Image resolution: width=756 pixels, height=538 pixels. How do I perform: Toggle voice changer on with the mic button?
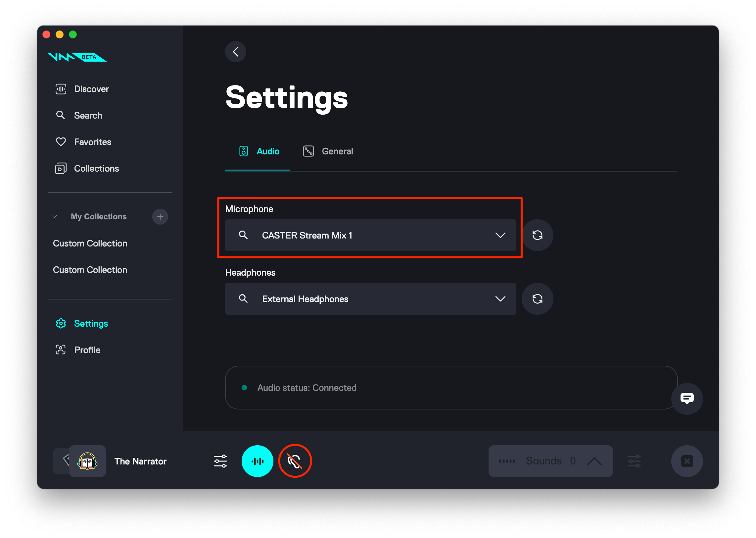coord(258,461)
